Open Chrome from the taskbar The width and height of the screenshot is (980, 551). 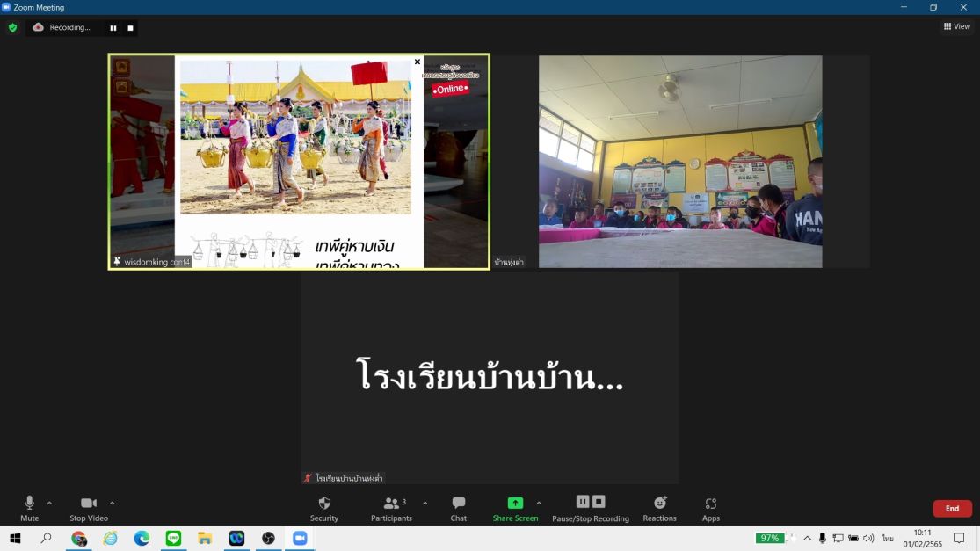[x=79, y=538]
